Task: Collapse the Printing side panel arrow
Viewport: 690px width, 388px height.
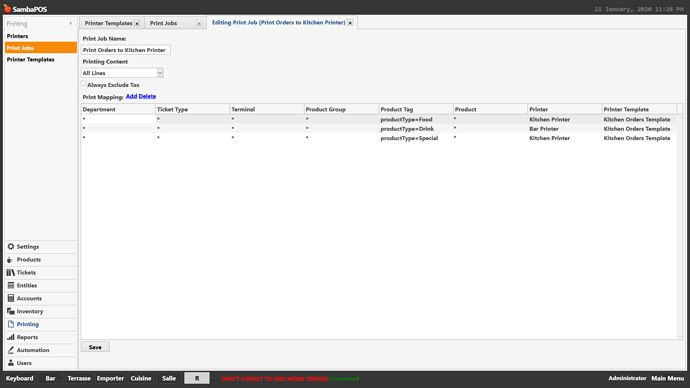Action: tap(71, 23)
